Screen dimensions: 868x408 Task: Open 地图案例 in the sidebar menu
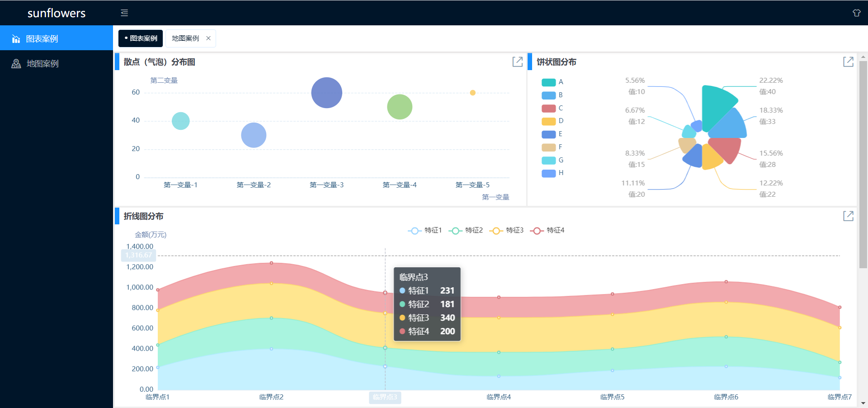click(x=57, y=63)
